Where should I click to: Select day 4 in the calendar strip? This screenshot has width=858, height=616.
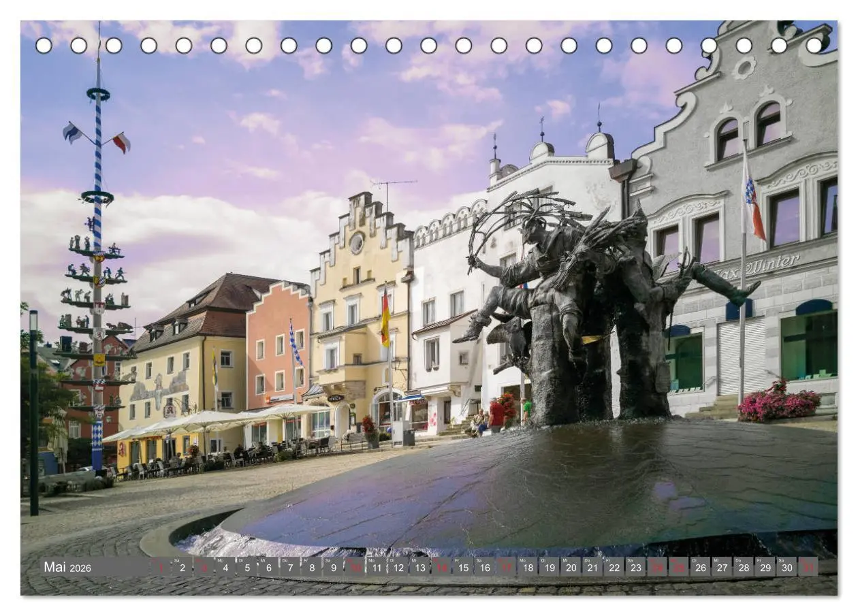click(x=225, y=566)
